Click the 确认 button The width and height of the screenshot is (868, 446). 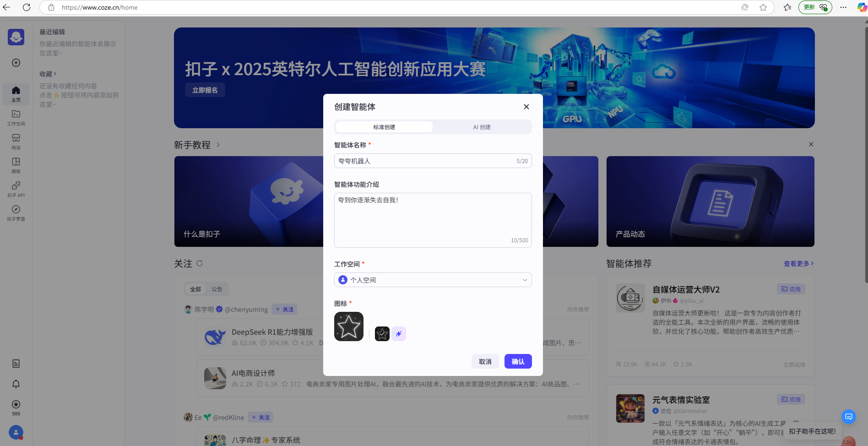[x=518, y=361]
